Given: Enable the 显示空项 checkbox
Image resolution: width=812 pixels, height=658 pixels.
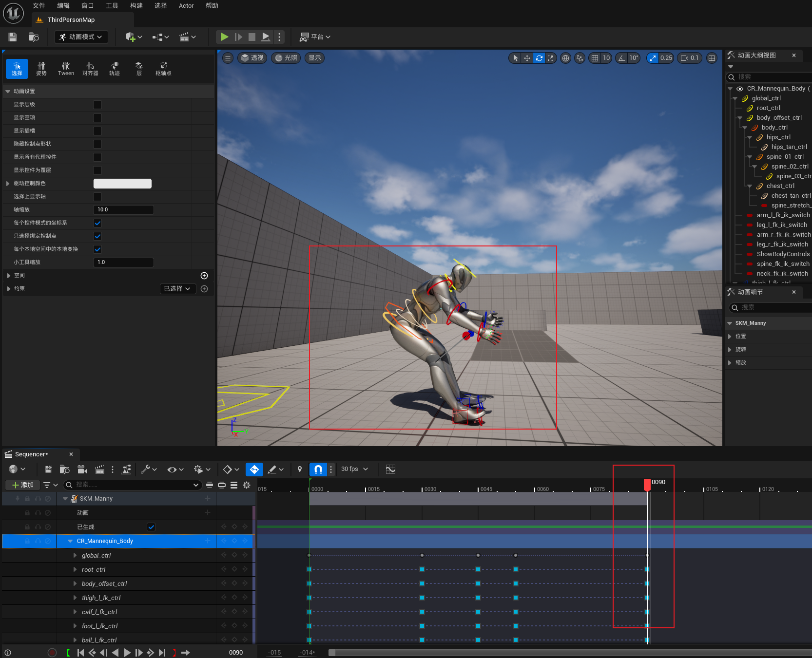Looking at the screenshot, I should (x=97, y=118).
